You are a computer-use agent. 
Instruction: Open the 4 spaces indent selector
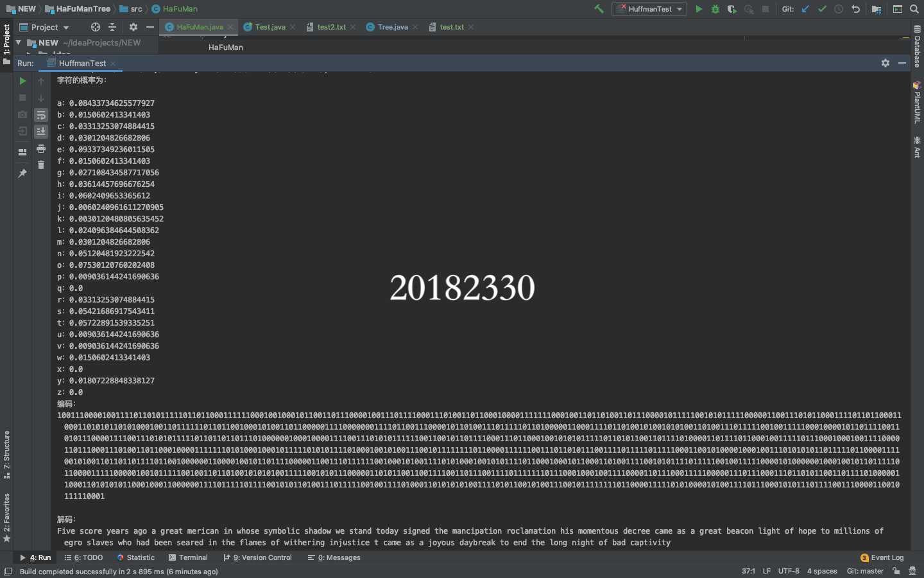(x=822, y=571)
